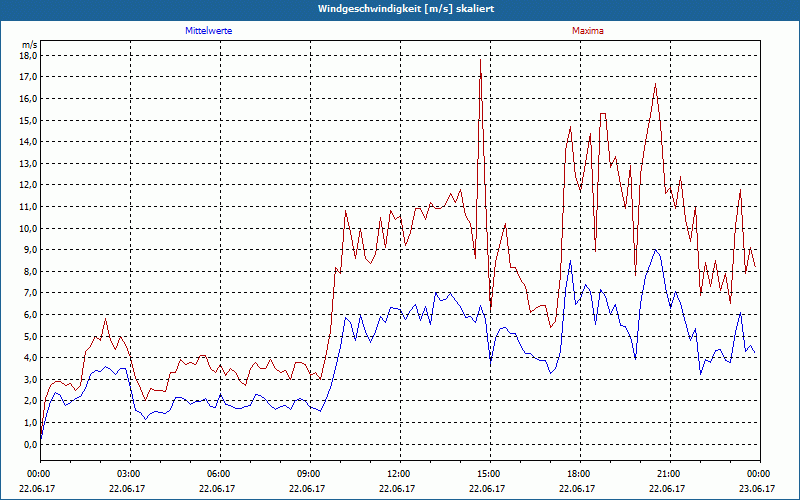Click the 3,0 y-axis value
This screenshot has width=800, height=500.
point(31,379)
